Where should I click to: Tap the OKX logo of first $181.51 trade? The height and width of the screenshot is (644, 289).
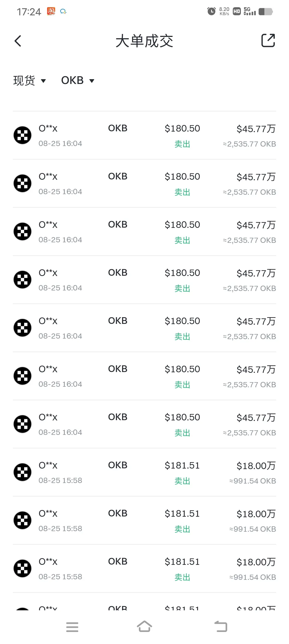(22, 472)
